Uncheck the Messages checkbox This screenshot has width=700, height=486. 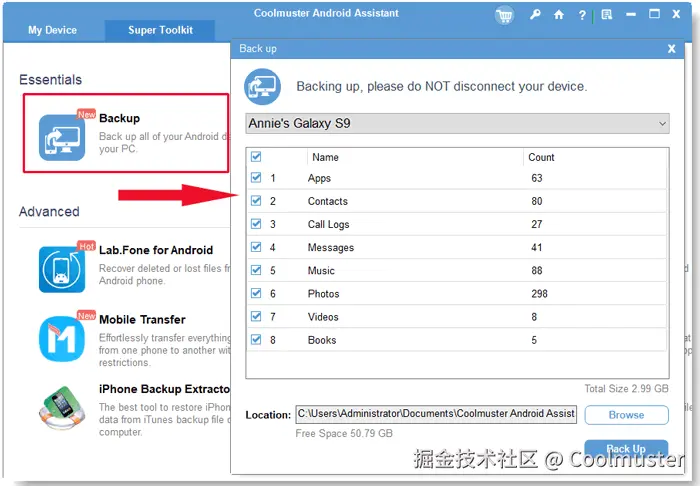256,247
